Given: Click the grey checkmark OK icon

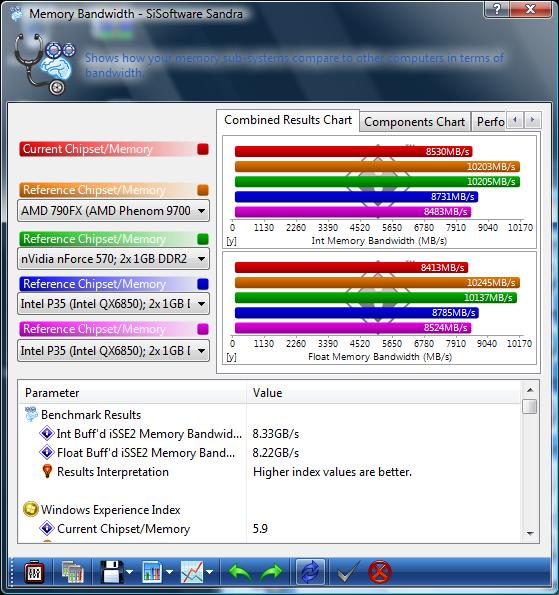Looking at the screenshot, I should [348, 572].
